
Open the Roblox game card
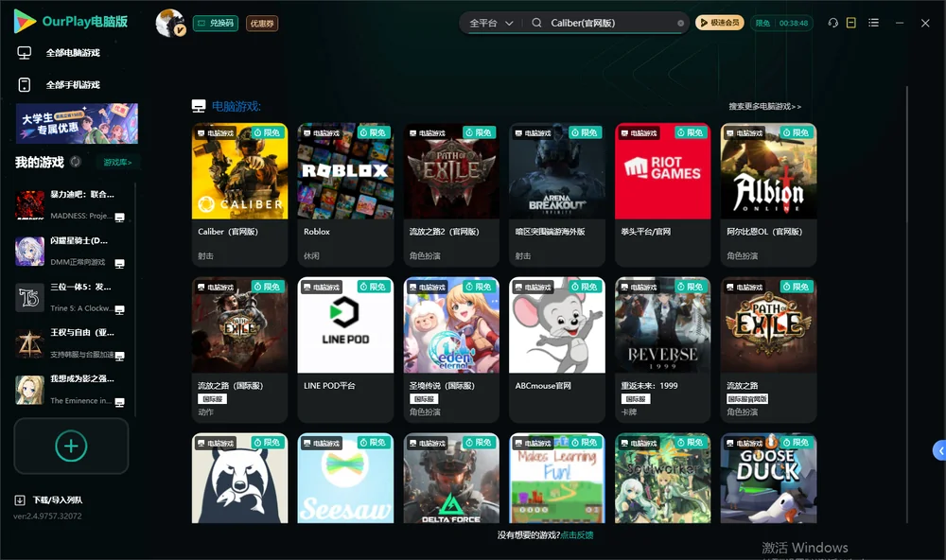tap(345, 195)
